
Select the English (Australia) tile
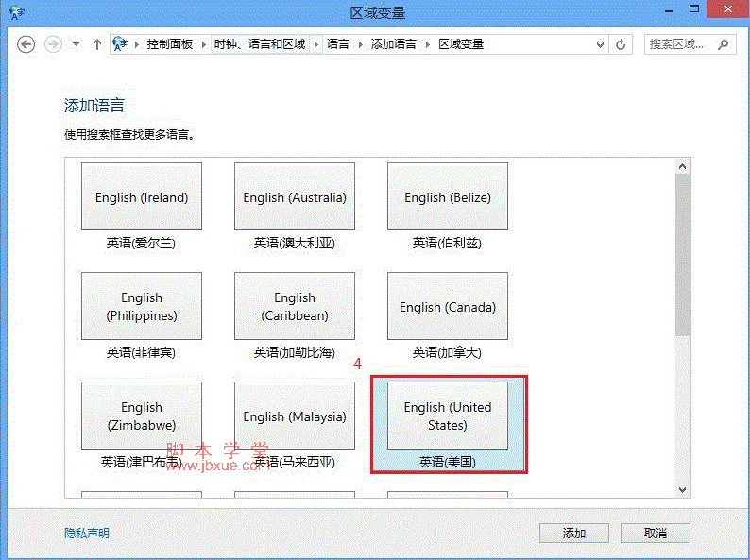(x=295, y=196)
